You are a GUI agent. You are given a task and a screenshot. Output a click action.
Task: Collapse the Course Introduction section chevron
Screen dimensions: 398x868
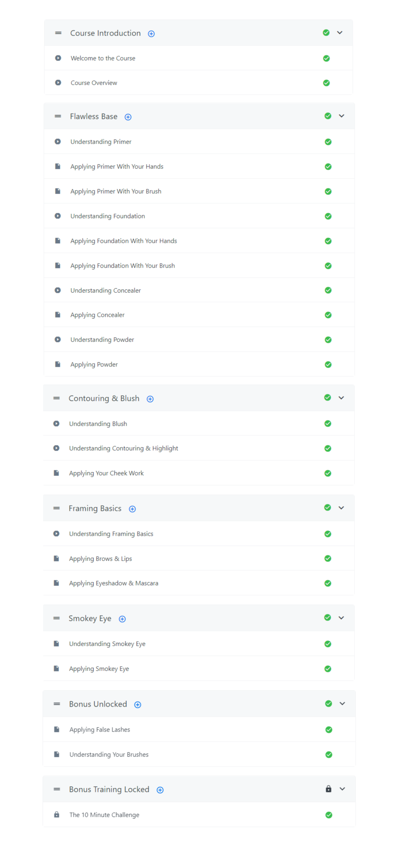click(340, 33)
